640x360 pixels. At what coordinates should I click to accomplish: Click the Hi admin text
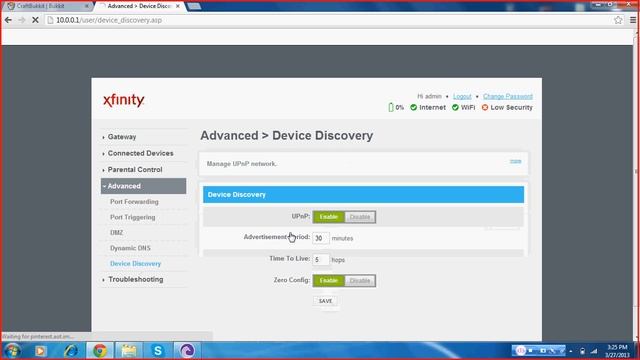coord(429,96)
